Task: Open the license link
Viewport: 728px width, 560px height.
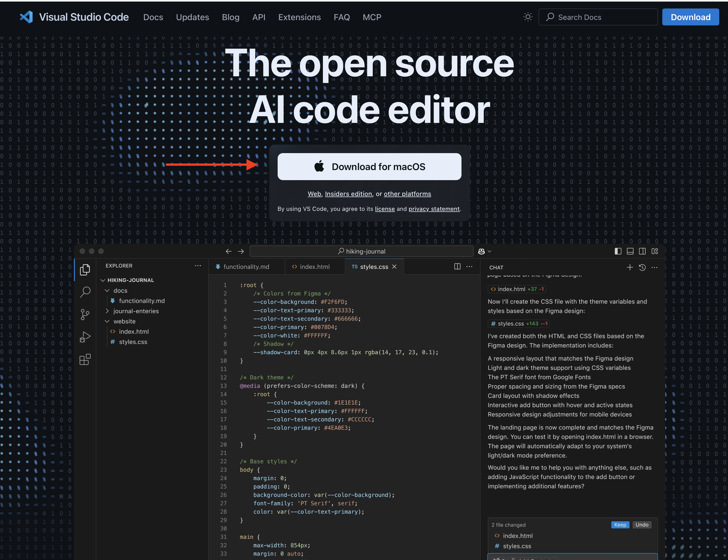Action: point(385,209)
